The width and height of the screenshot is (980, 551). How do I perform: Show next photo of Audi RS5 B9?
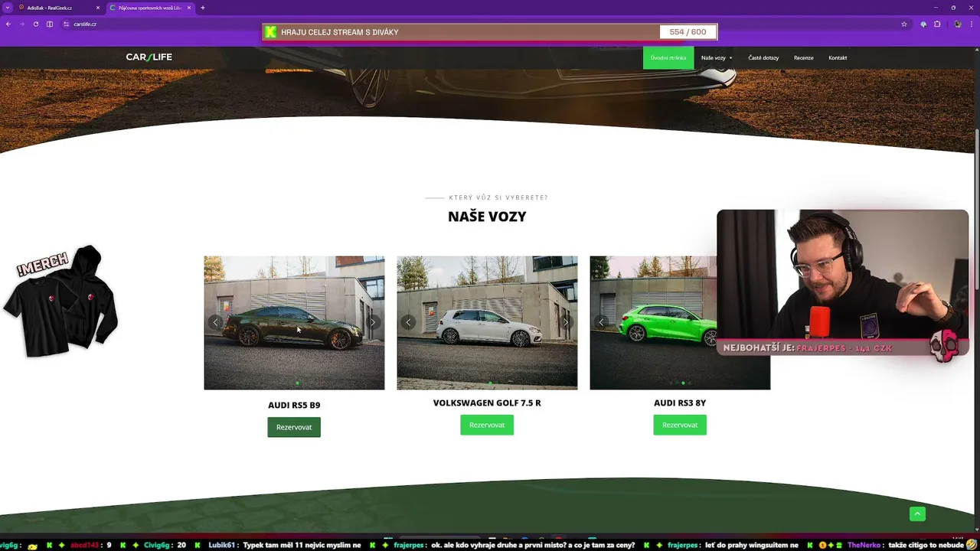click(x=373, y=322)
